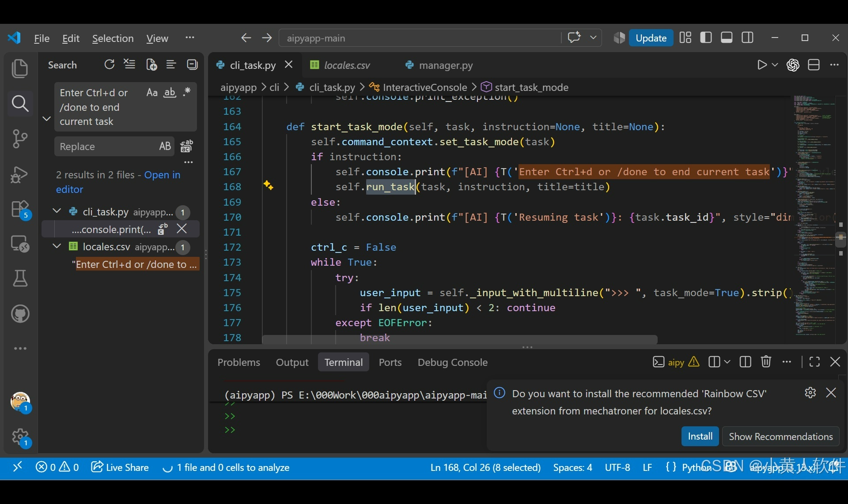The image size is (848, 504).
Task: Open Run and Debug view
Action: [20, 174]
